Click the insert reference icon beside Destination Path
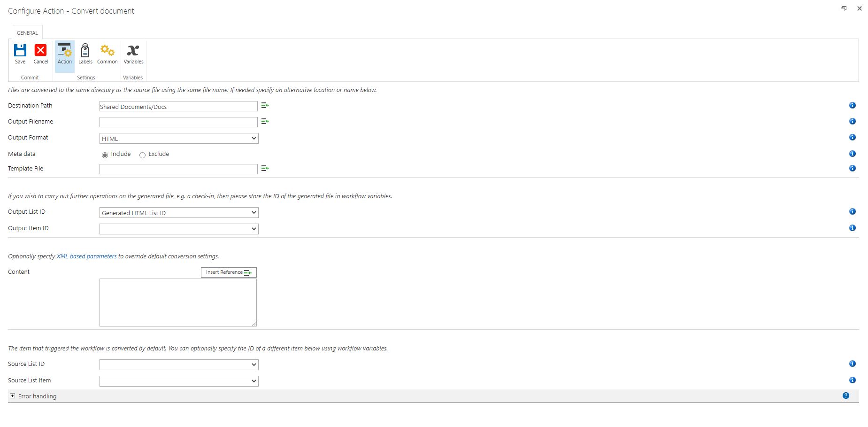The width and height of the screenshot is (868, 427). coord(265,105)
